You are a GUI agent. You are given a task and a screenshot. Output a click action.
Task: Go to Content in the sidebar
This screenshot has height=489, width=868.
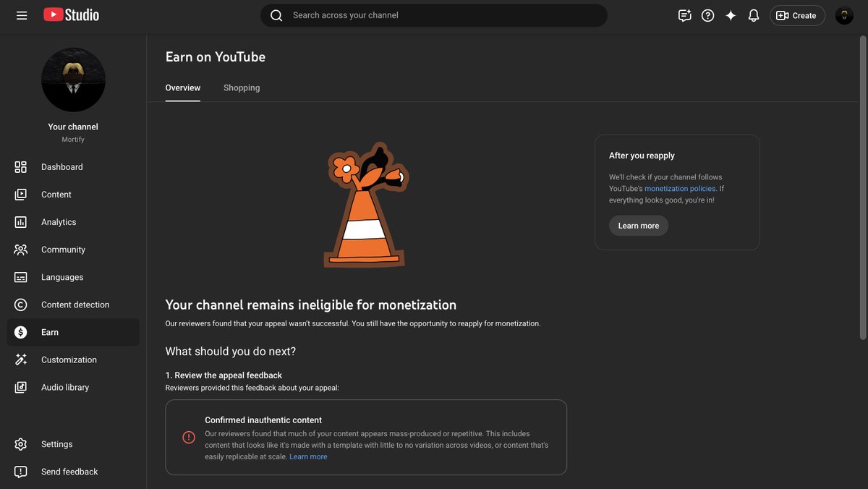(x=73, y=195)
